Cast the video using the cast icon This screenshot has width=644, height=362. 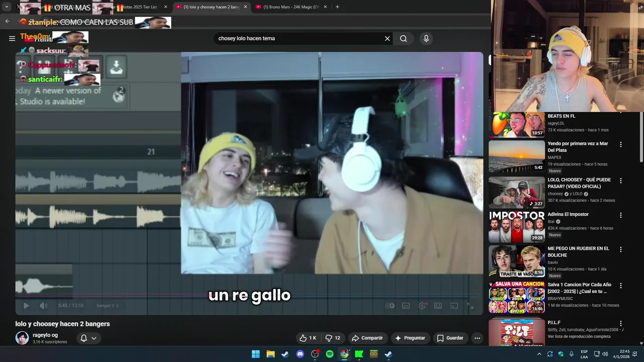pyautogui.click(x=454, y=305)
